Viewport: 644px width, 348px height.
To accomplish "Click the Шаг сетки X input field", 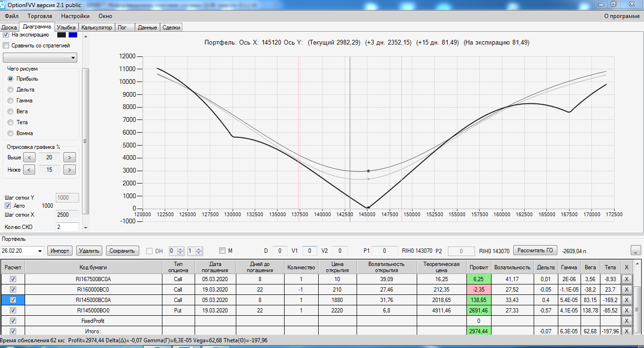I will tap(68, 215).
